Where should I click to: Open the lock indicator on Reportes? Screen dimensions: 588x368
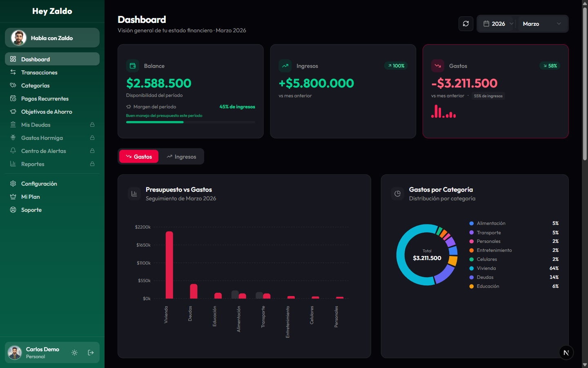pyautogui.click(x=92, y=164)
